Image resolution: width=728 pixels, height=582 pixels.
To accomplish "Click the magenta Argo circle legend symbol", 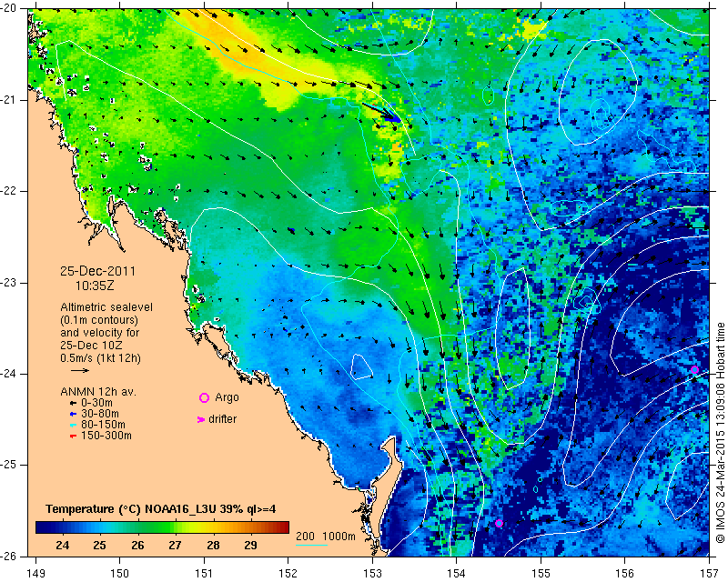I will [204, 397].
